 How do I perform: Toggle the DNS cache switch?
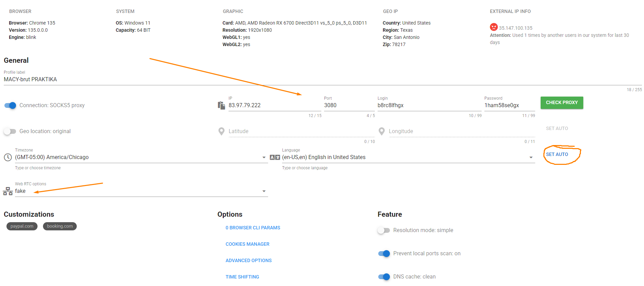pyautogui.click(x=384, y=277)
